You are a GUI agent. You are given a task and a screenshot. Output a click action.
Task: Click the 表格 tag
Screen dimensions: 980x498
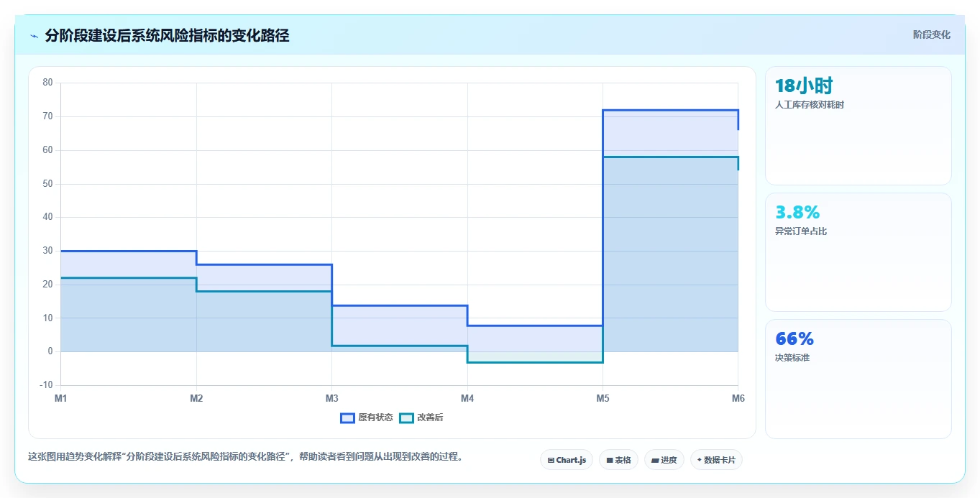(x=618, y=460)
